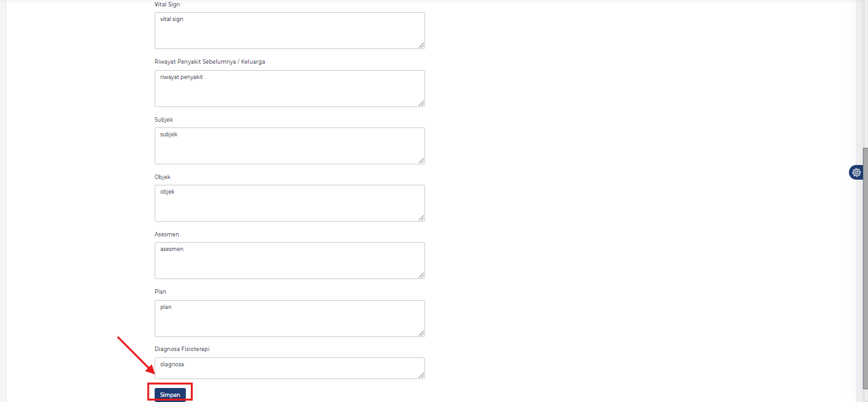
Task: Click into the Riwayat Penyakit text area
Action: (290, 88)
